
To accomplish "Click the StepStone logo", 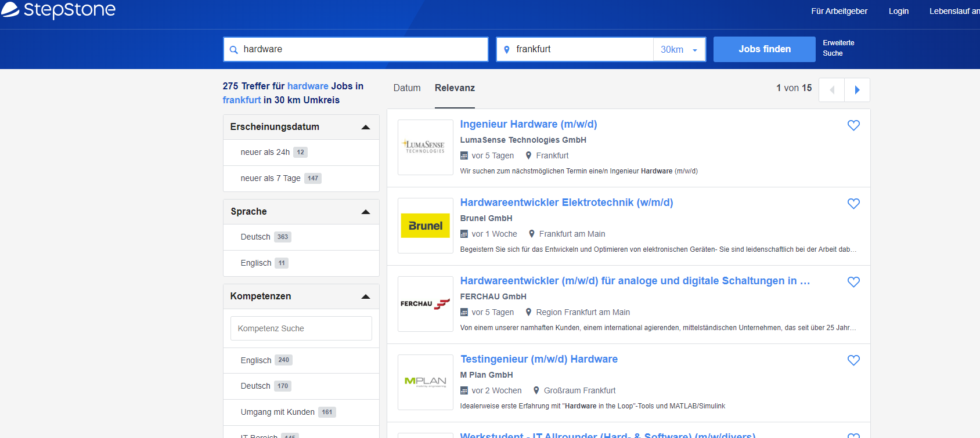I will (58, 10).
